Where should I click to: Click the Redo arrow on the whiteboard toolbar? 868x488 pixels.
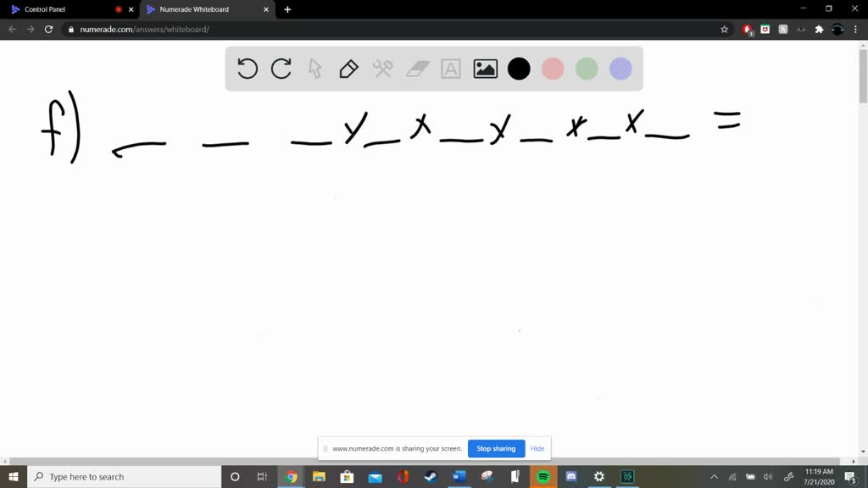(281, 69)
